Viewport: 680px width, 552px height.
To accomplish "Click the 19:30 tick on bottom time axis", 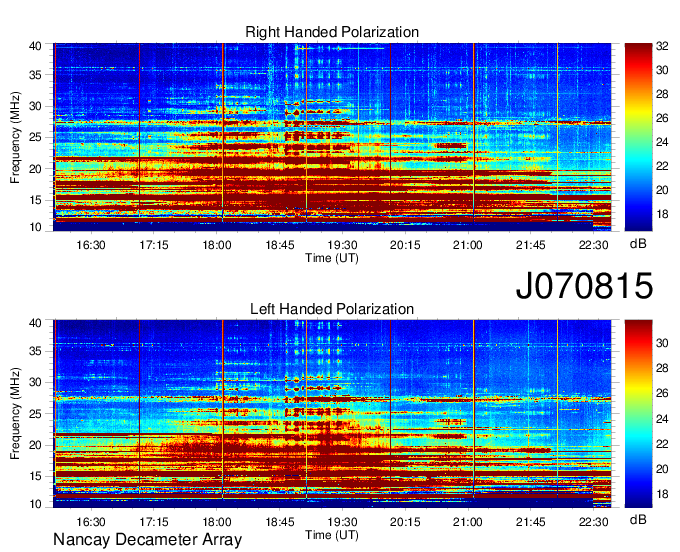I will coord(342,522).
